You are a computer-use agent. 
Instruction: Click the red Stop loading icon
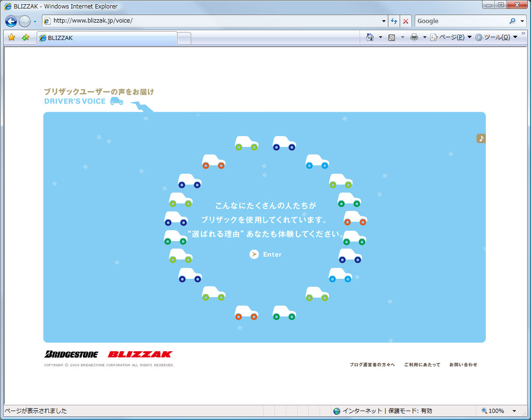[x=406, y=21]
